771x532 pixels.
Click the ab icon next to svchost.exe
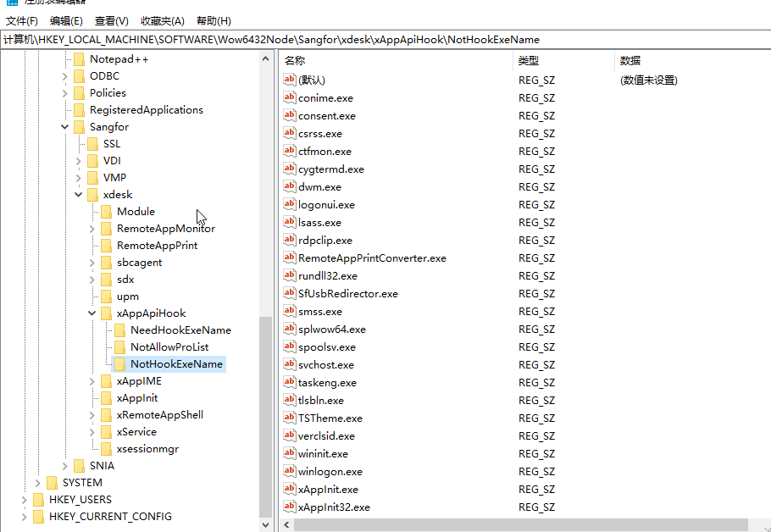coord(291,364)
